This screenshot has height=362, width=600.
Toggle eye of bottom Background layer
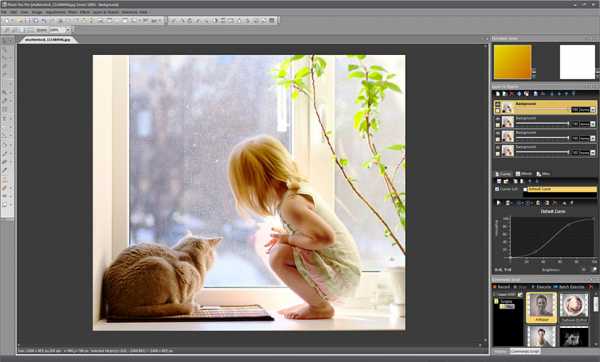pos(498,147)
